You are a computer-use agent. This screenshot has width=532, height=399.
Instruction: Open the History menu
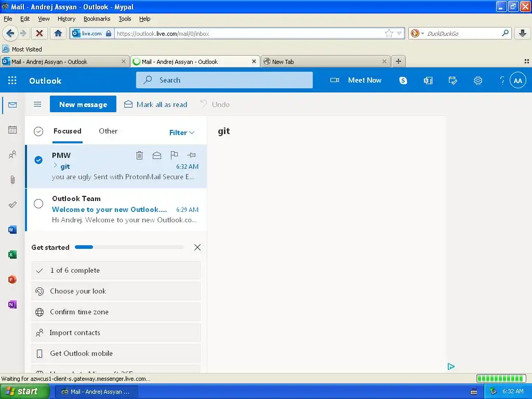(x=66, y=19)
